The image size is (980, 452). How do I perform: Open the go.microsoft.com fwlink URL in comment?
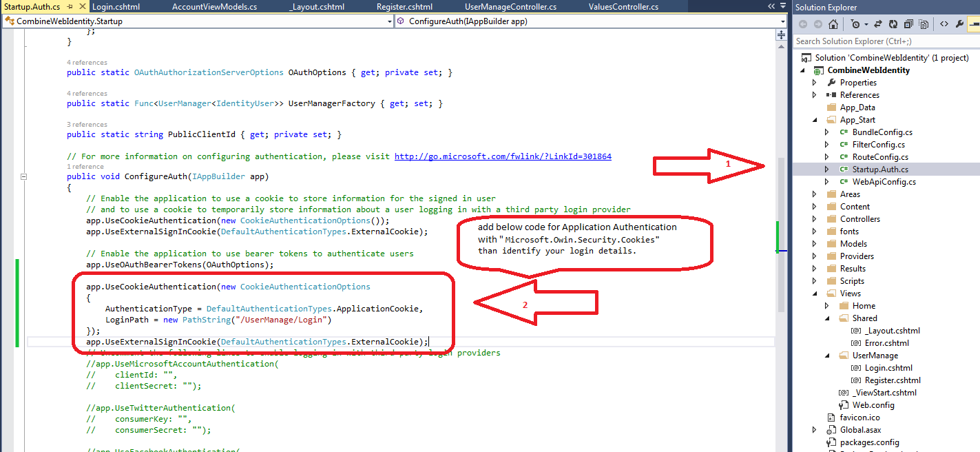503,156
